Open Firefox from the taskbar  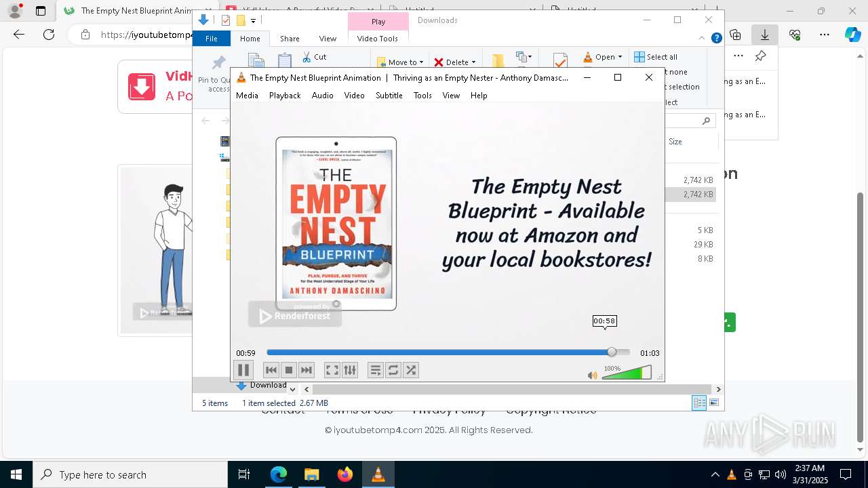tap(345, 474)
